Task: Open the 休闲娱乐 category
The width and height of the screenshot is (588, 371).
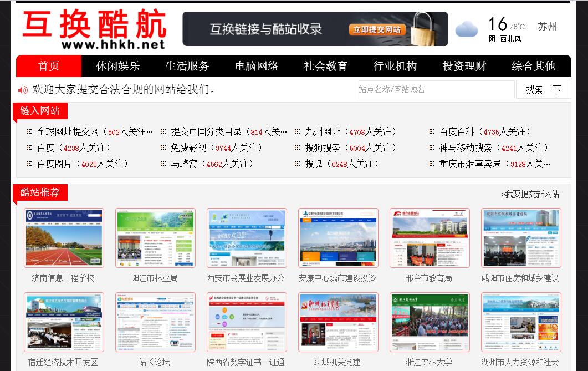Action: click(x=117, y=66)
